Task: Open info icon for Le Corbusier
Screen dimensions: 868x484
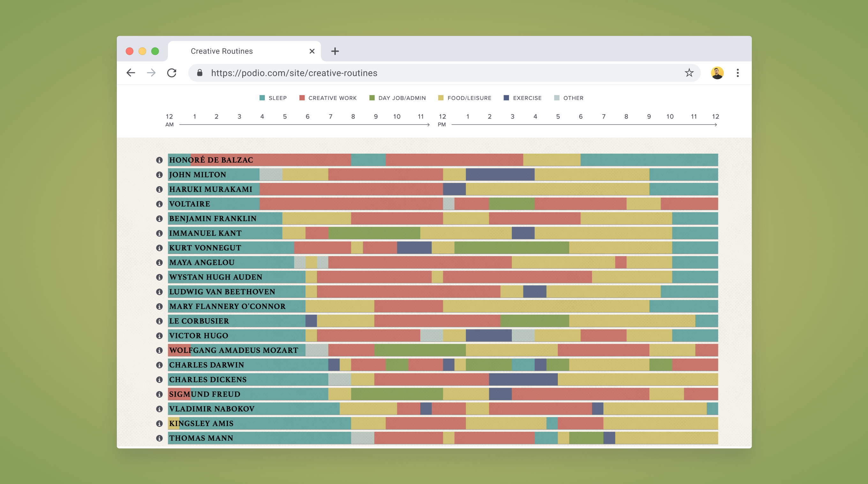Action: (159, 321)
